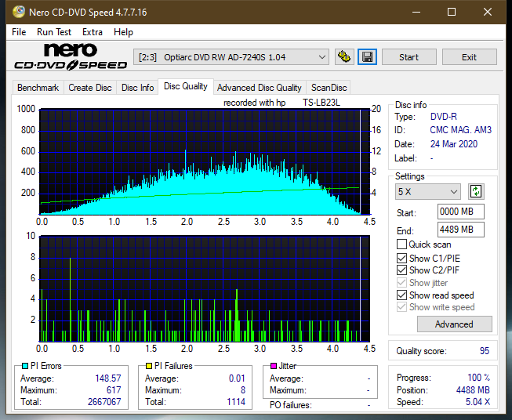Switch to Advanced Disc Quality tab

pos(260,88)
